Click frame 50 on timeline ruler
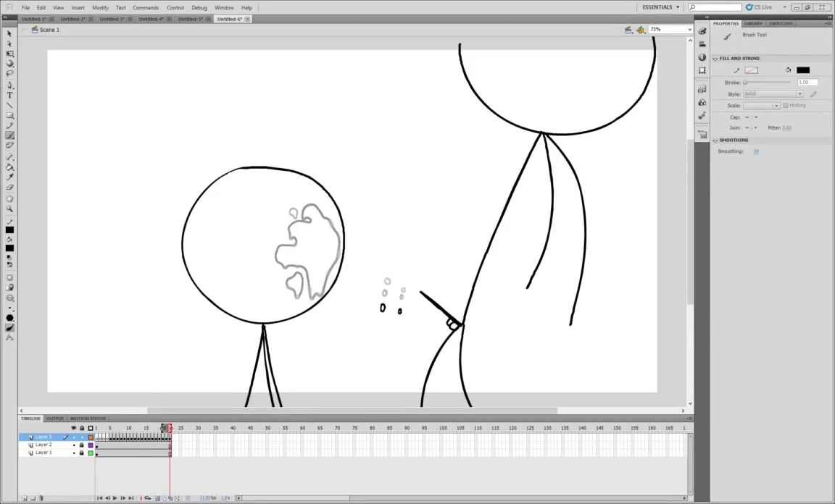835x504 pixels. tap(267, 428)
